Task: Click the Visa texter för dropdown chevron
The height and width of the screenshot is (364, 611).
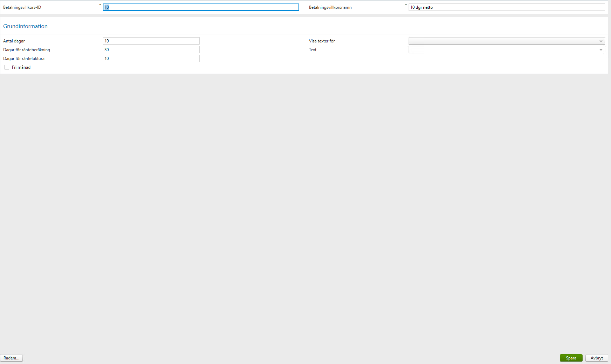Action: (601, 41)
